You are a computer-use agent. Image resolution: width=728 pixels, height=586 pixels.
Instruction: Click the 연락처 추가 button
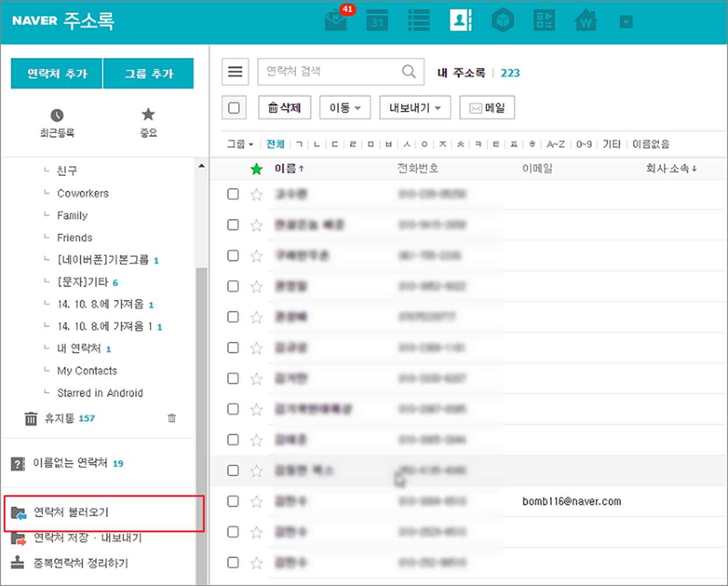56,73
